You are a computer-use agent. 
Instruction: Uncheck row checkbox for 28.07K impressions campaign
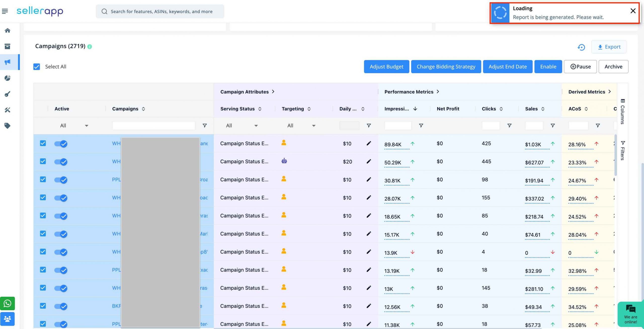[43, 198]
